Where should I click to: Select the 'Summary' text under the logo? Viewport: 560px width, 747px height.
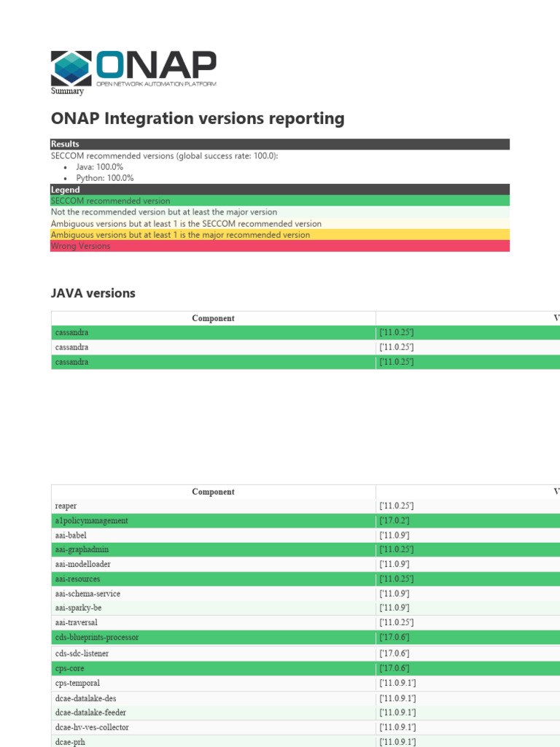tap(67, 91)
